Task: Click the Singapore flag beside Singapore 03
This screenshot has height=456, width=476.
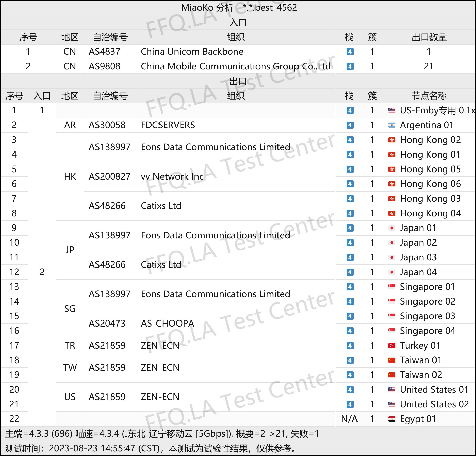Action: (392, 316)
